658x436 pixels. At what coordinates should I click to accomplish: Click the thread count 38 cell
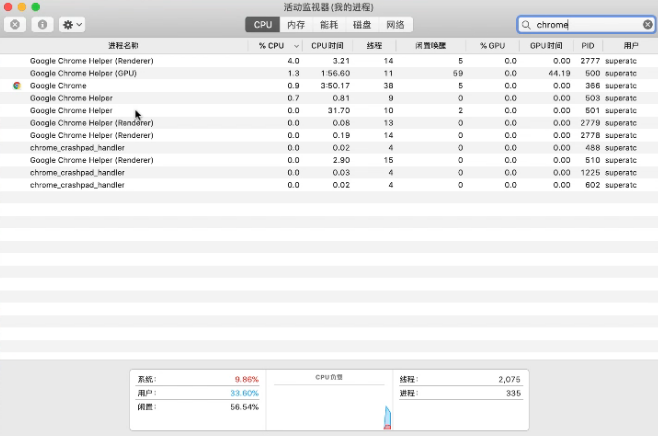click(388, 86)
